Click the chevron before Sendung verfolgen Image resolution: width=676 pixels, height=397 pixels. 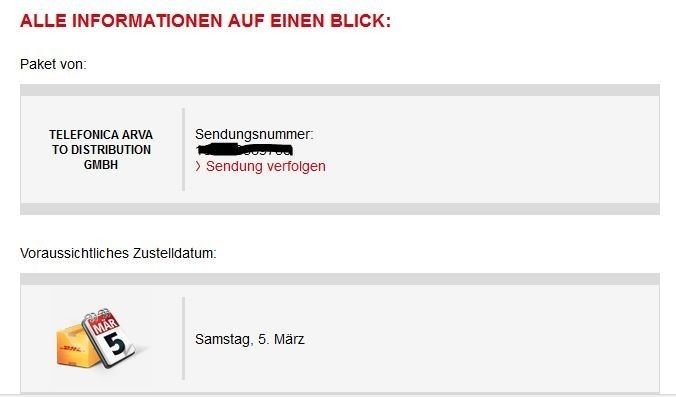pos(198,166)
